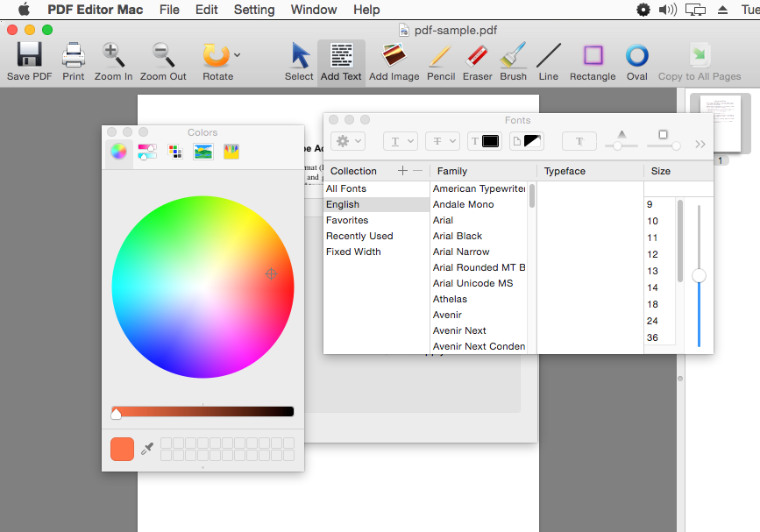Click the Print toolbar icon
This screenshot has height=532, width=760.
point(74,54)
